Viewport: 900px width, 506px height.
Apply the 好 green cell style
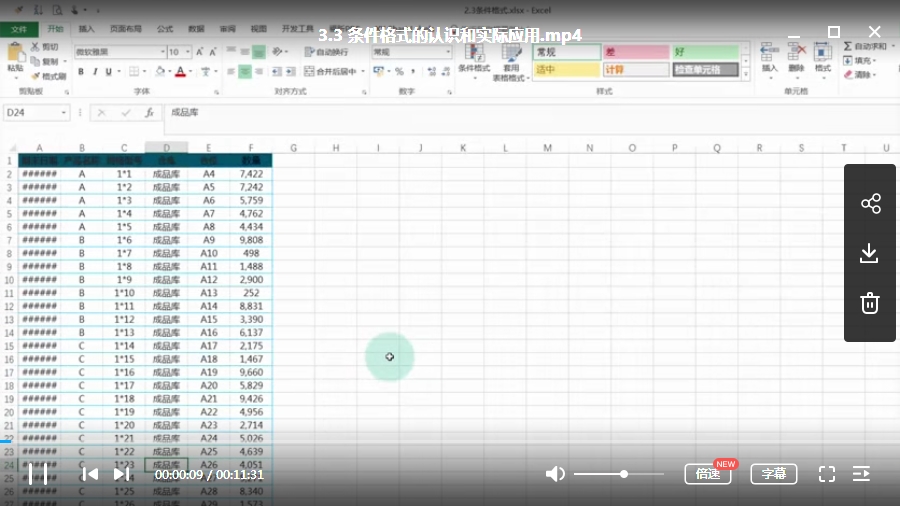(705, 52)
